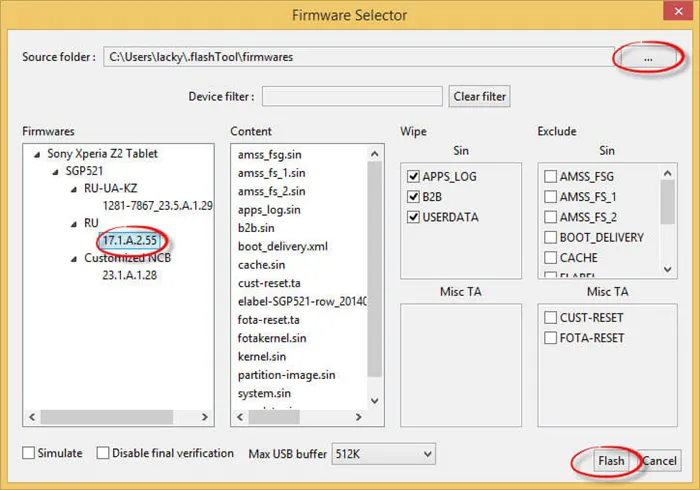Select fotakernel.sin in Content list
The width and height of the screenshot is (700, 490).
[x=272, y=338]
